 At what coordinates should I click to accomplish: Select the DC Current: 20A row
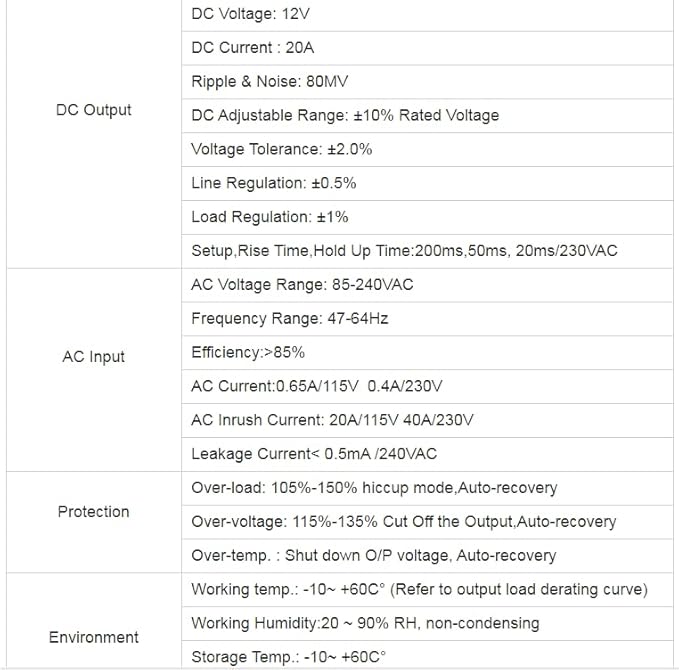[252, 48]
